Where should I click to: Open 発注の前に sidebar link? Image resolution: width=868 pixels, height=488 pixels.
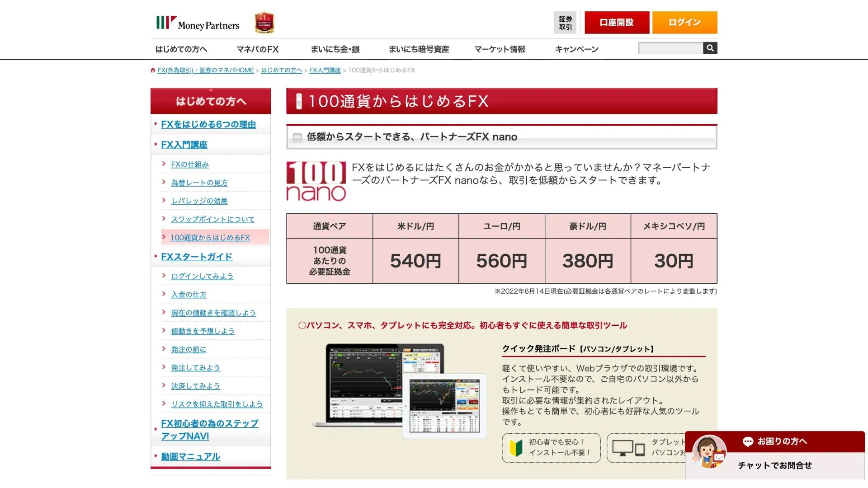[x=189, y=349]
